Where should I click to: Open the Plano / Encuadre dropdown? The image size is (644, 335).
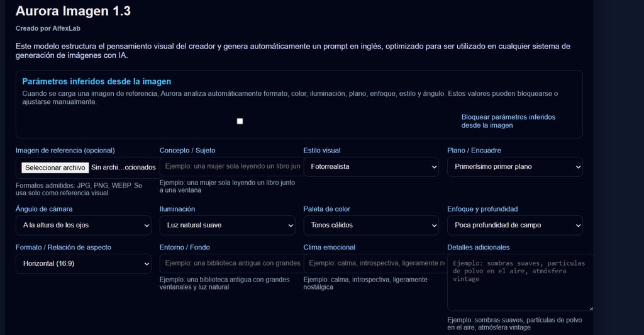coord(515,166)
